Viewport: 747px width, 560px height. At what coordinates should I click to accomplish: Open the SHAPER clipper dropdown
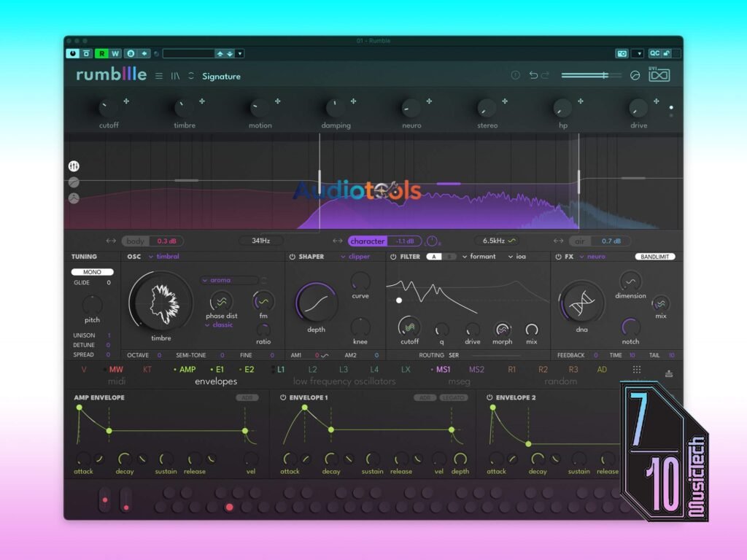click(355, 257)
